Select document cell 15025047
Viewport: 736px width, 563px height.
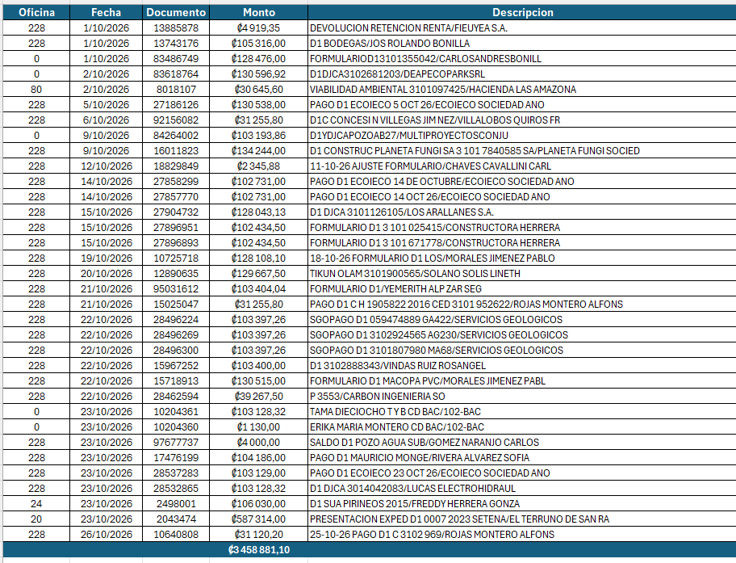[176, 304]
